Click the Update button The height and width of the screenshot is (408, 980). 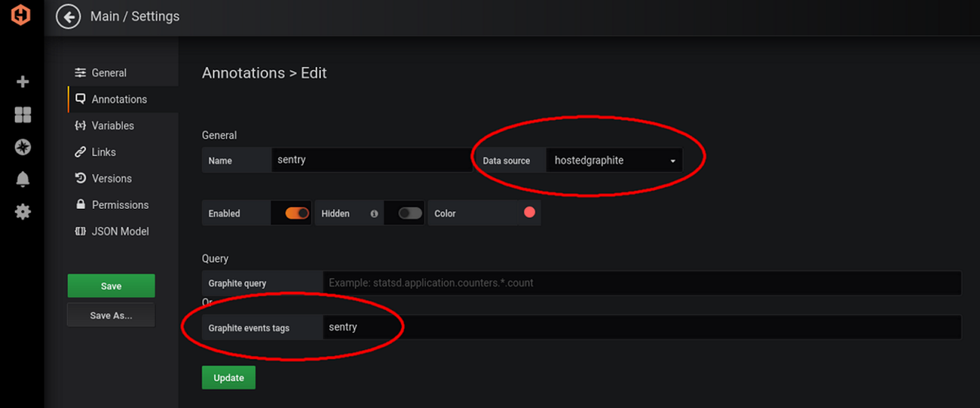coord(229,378)
